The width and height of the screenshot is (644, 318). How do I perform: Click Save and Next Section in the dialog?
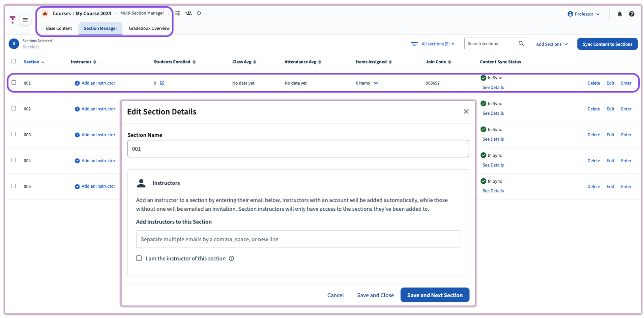pyautogui.click(x=435, y=295)
